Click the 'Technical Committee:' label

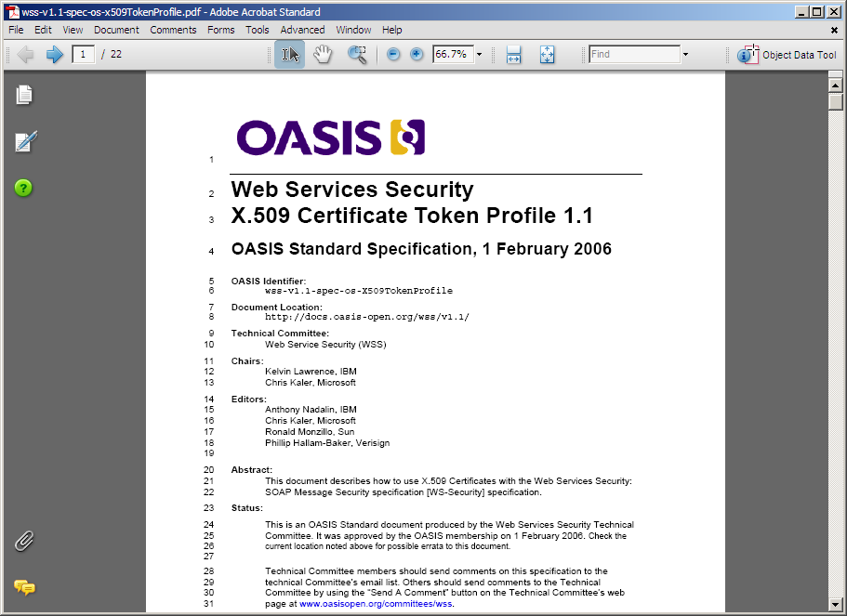point(281,334)
